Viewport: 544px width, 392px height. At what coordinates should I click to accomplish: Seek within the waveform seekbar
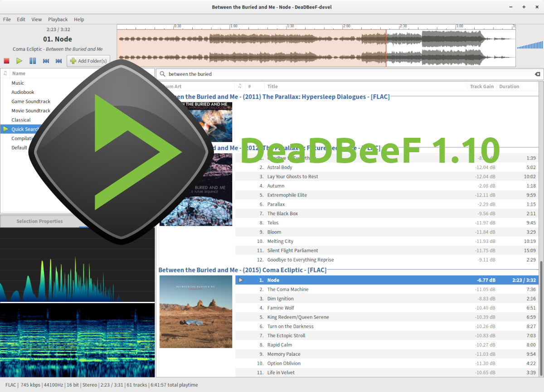tap(317, 43)
